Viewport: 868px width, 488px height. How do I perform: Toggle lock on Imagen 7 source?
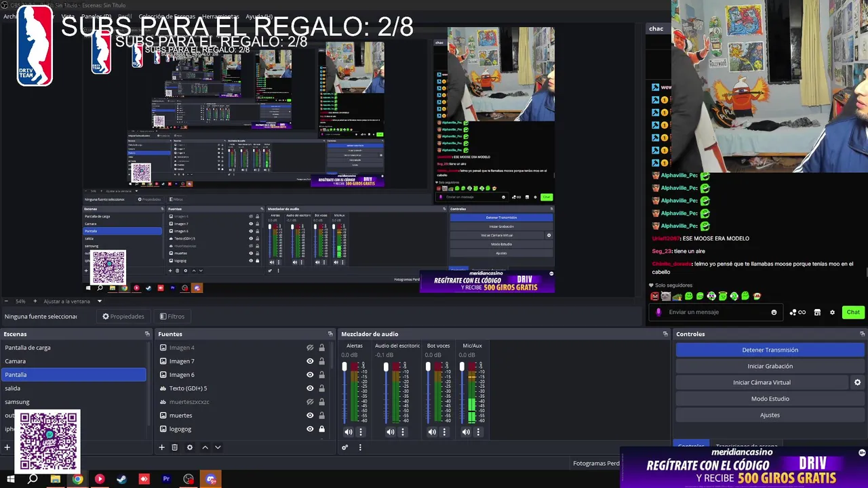[x=321, y=361]
